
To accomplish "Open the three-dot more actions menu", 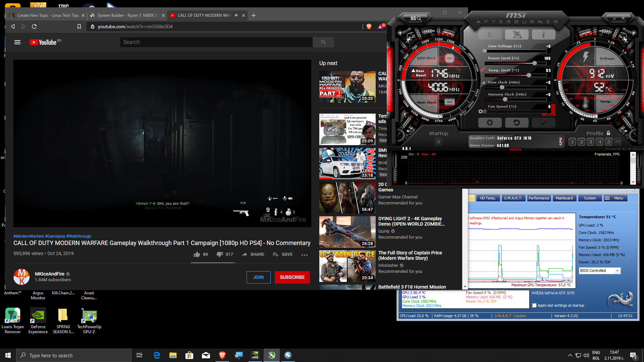I will pos(304,255).
